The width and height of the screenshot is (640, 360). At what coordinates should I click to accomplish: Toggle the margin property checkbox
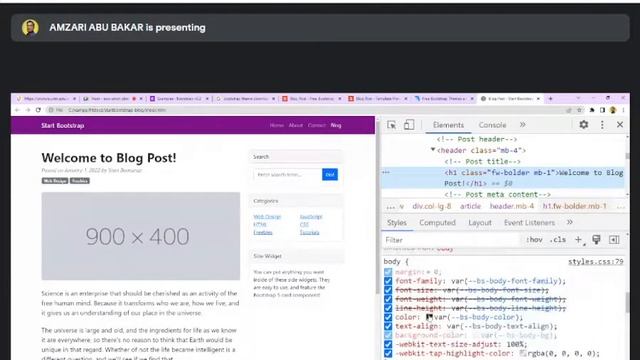pos(388,272)
